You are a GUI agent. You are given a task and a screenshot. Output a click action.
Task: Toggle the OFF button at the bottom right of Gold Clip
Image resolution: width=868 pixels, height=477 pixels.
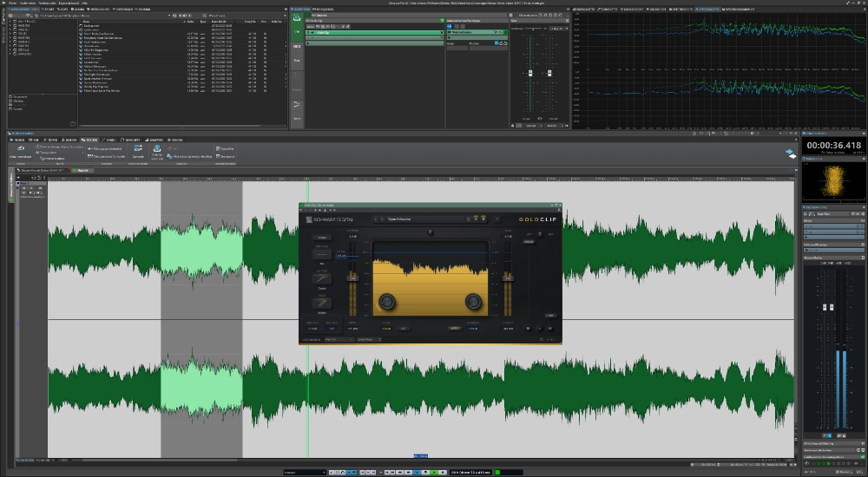pos(551,316)
